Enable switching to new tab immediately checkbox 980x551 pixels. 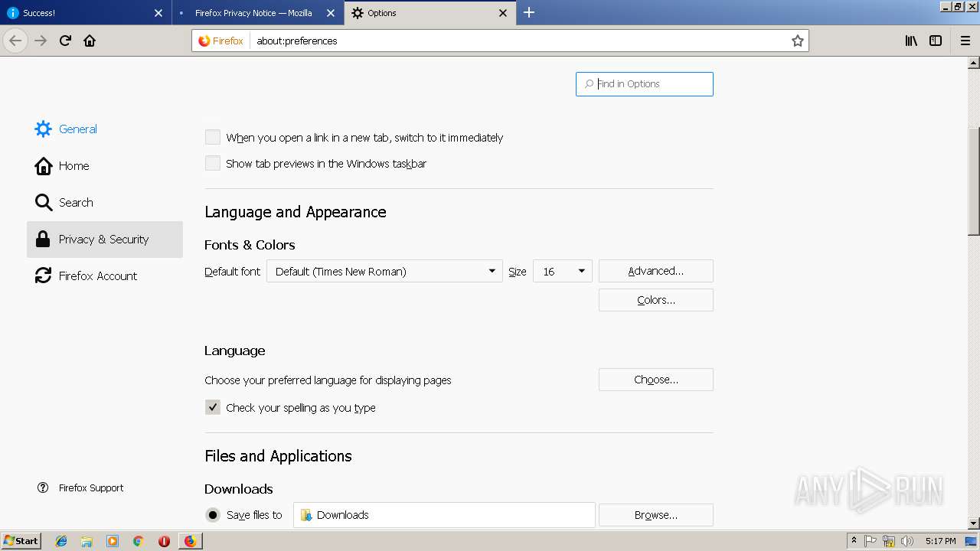(213, 138)
